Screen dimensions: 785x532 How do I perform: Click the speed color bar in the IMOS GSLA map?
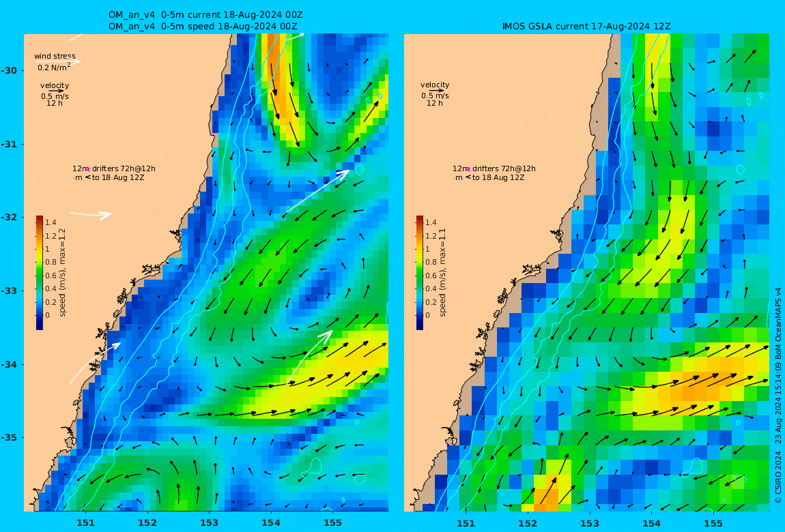[x=420, y=273]
